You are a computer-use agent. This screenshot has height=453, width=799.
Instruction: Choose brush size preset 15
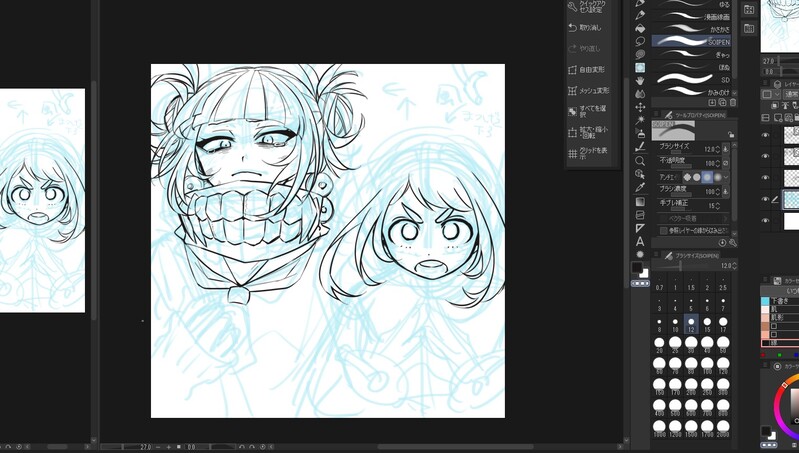(x=707, y=325)
